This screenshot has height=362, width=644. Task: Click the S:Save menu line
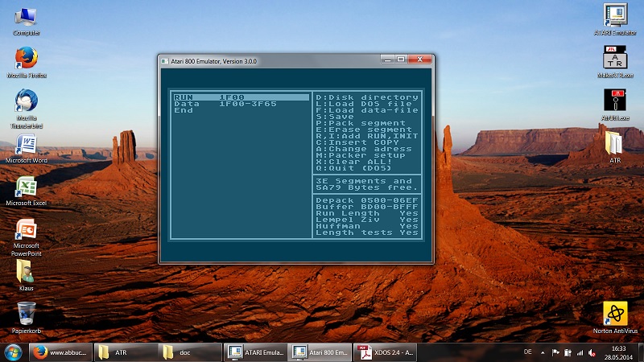click(x=335, y=117)
